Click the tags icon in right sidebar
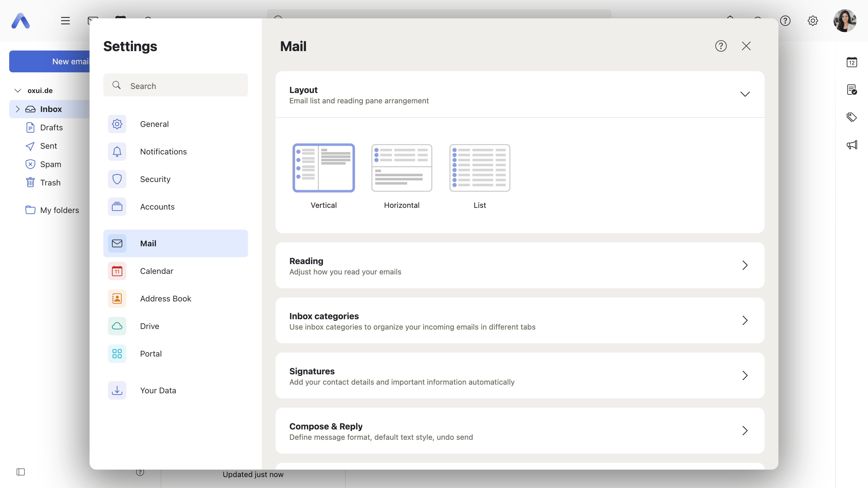This screenshot has height=488, width=868. (x=852, y=117)
